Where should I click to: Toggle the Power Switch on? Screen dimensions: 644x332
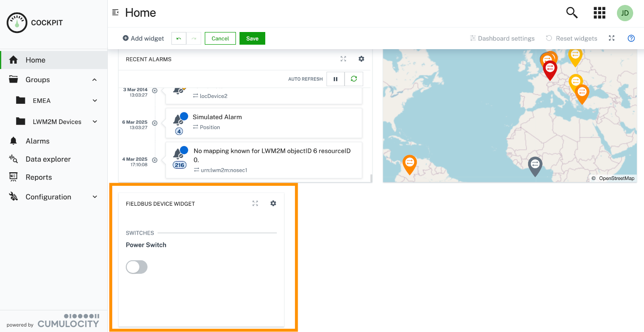coord(137,267)
